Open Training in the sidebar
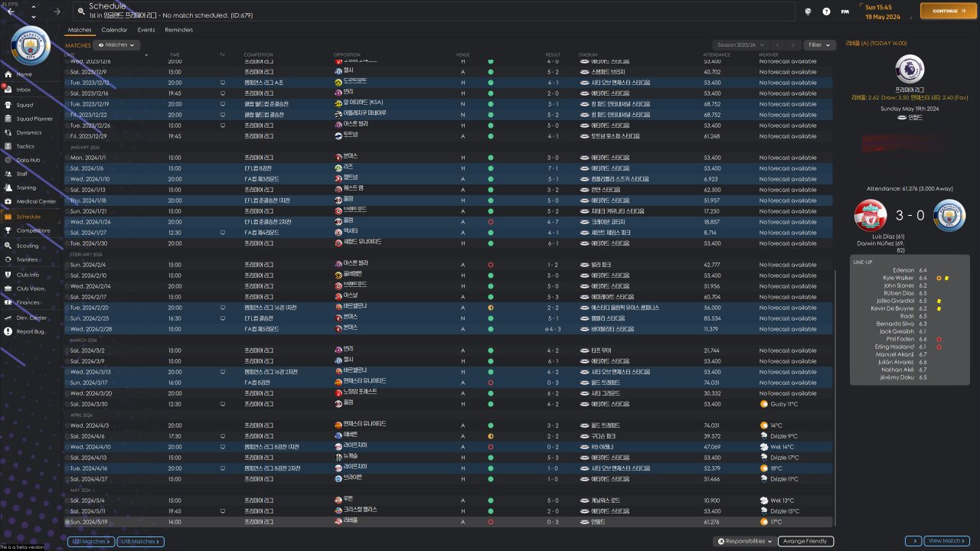The image size is (980, 551). 26,187
